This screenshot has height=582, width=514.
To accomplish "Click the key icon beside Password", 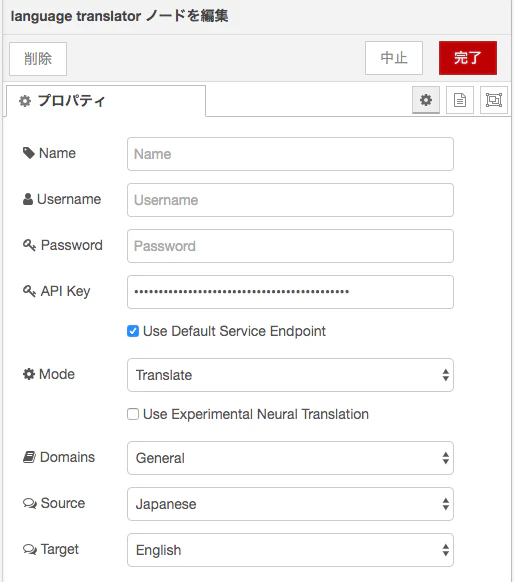I will [29, 245].
